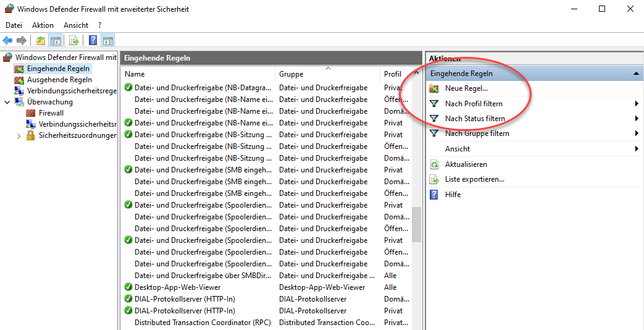Screen dimensions: 644x330
Task: Sort rules by the Profil column header
Action: tap(396, 74)
